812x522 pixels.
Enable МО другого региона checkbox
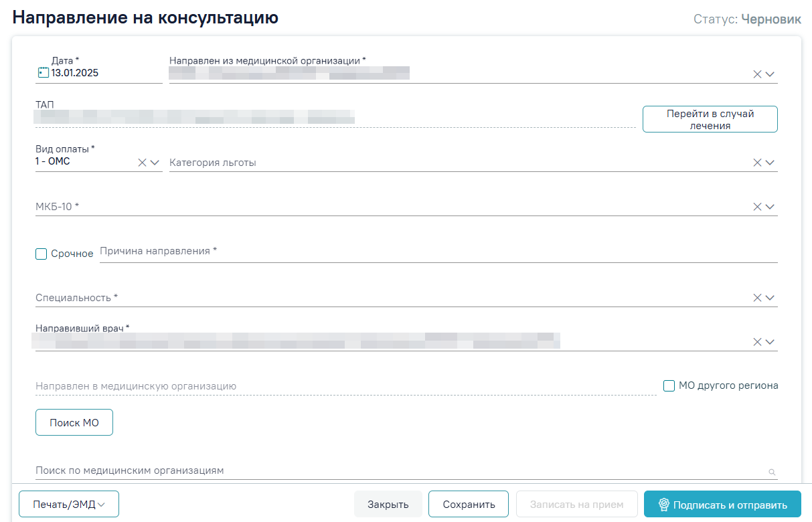coord(669,385)
